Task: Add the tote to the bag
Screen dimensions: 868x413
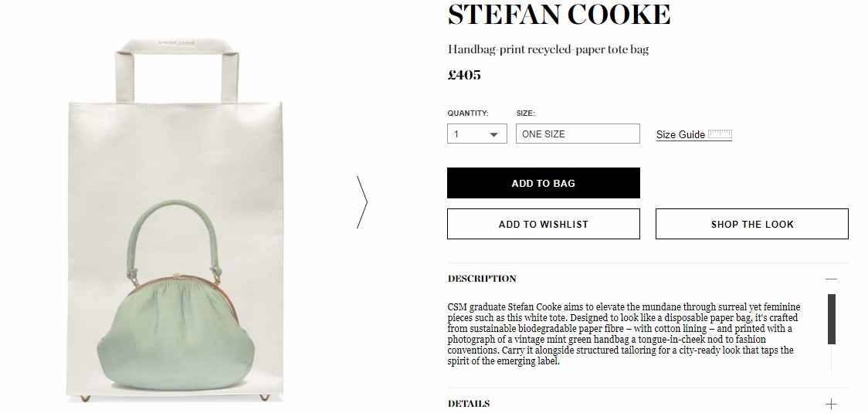Action: coord(543,183)
